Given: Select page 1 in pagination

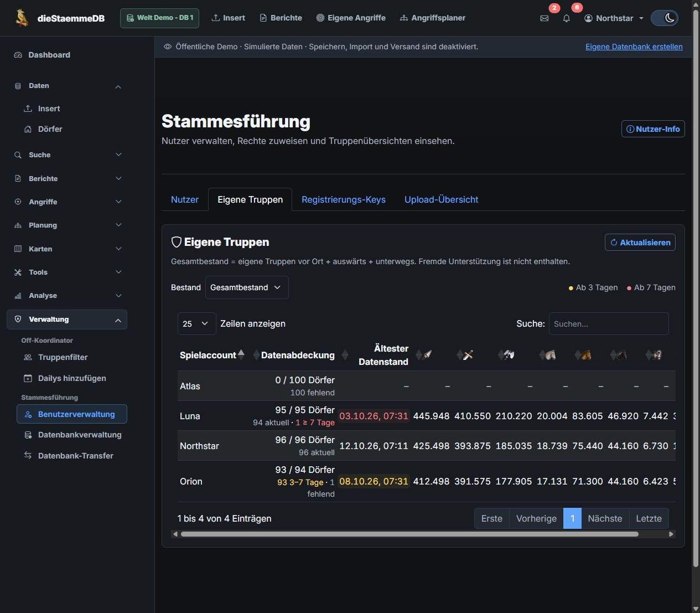Looking at the screenshot, I should tap(572, 519).
